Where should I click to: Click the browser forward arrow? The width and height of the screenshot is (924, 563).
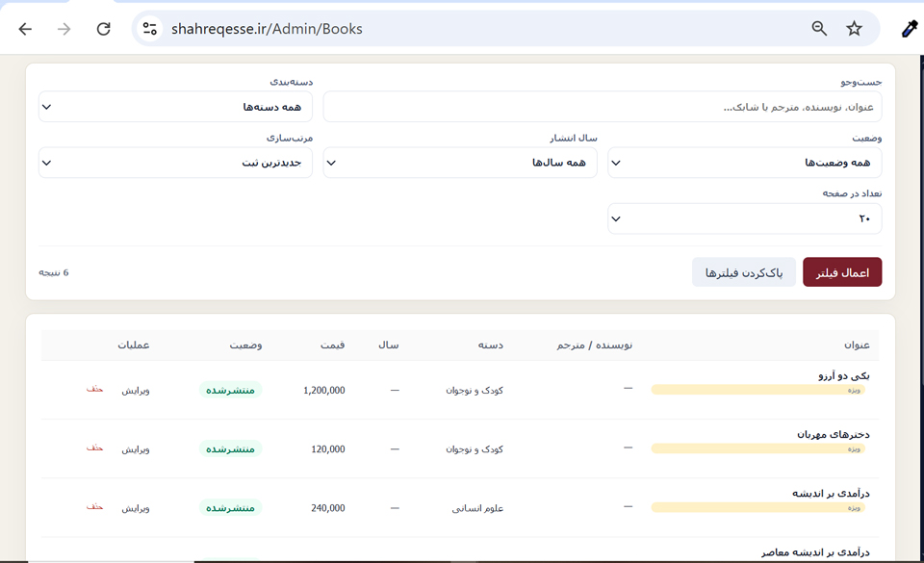point(64,29)
